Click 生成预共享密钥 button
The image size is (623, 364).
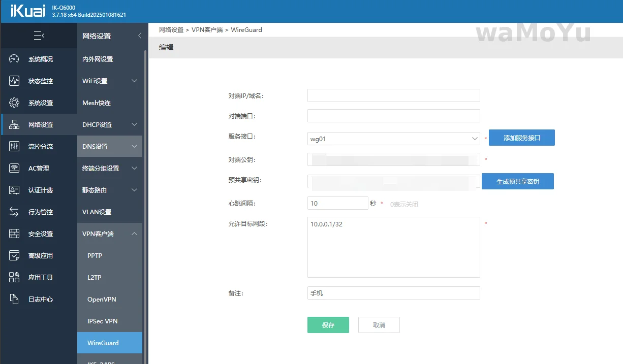(517, 181)
